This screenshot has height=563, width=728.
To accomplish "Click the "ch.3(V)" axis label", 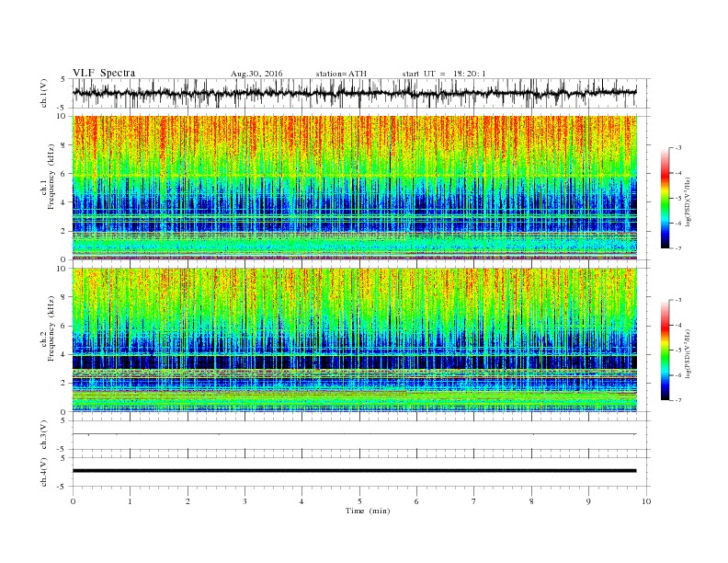I will 44,435.
